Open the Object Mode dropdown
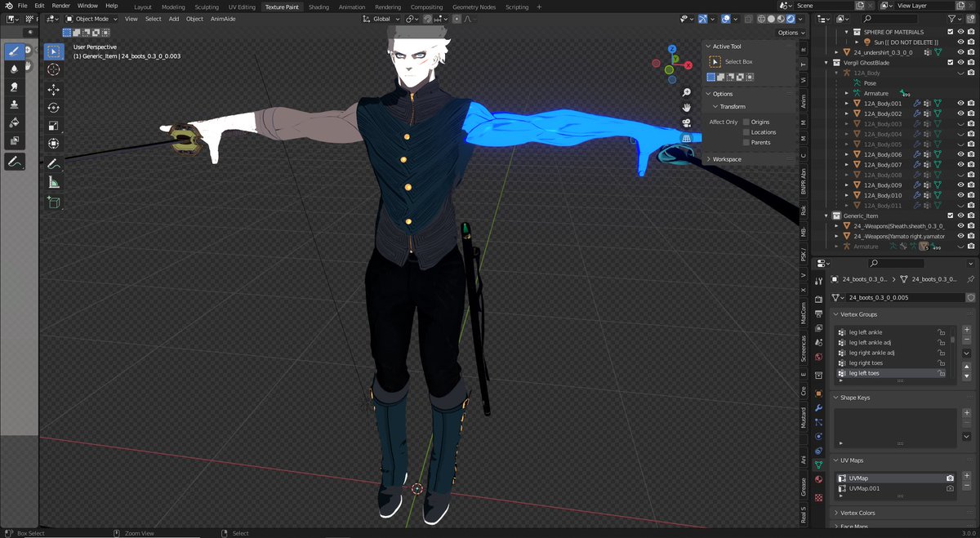The width and height of the screenshot is (980, 538). pos(92,19)
